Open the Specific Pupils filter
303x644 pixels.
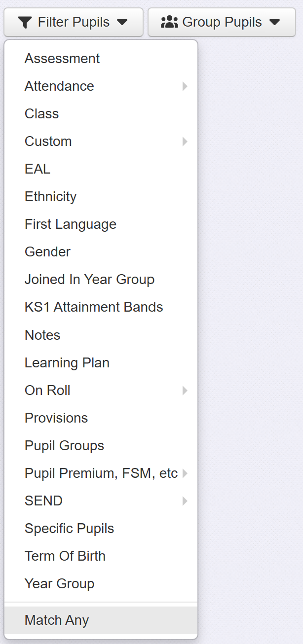[x=70, y=529]
